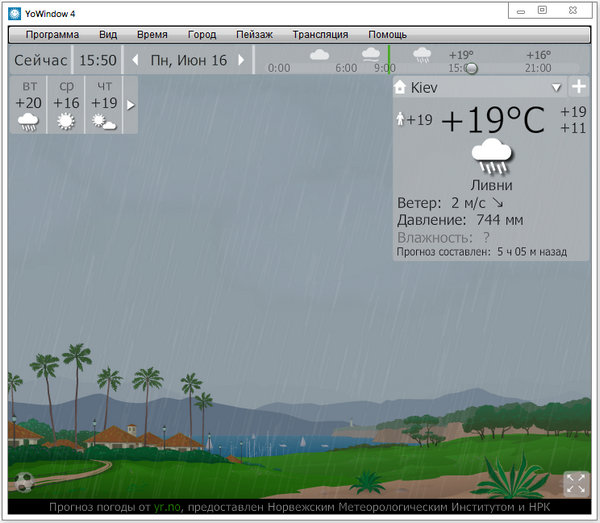
Task: Click the soccer ball on the grass
Action: coord(23,482)
